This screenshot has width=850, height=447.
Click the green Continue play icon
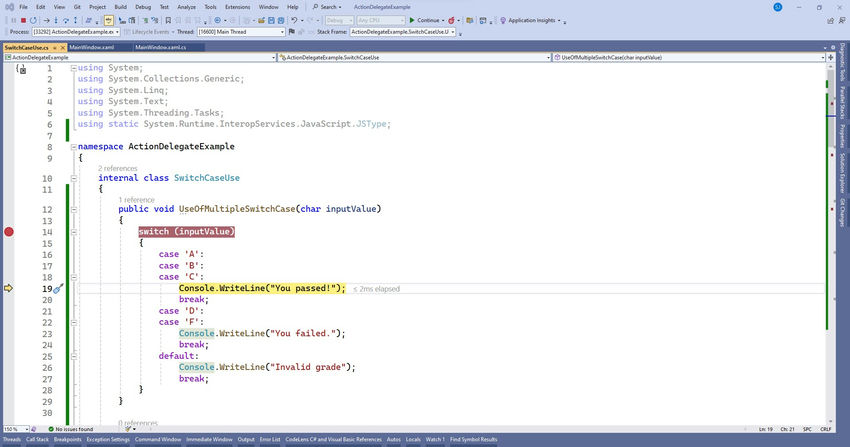pyautogui.click(x=412, y=20)
